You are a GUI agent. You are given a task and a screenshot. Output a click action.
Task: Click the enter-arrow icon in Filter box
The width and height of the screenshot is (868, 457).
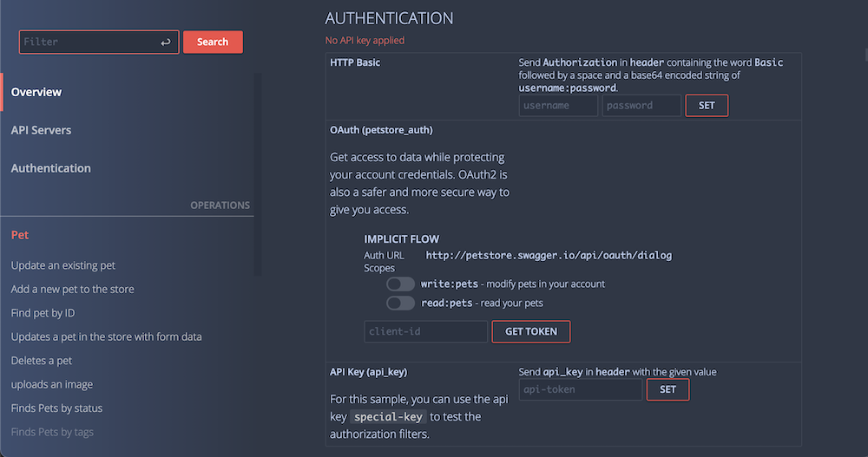click(x=166, y=42)
